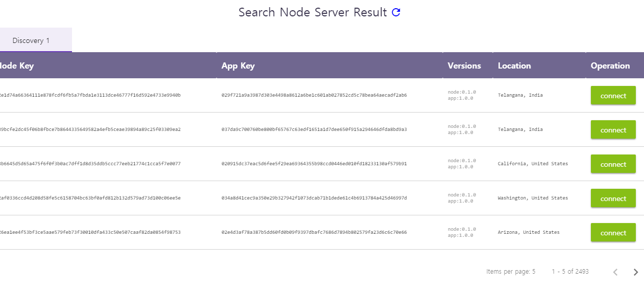Select app key starting with 020915dc
This screenshot has height=287, width=644.
point(314,164)
